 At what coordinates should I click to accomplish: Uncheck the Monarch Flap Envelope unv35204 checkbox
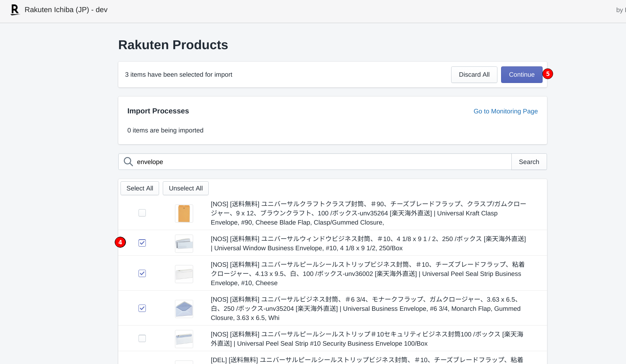pyautogui.click(x=142, y=308)
